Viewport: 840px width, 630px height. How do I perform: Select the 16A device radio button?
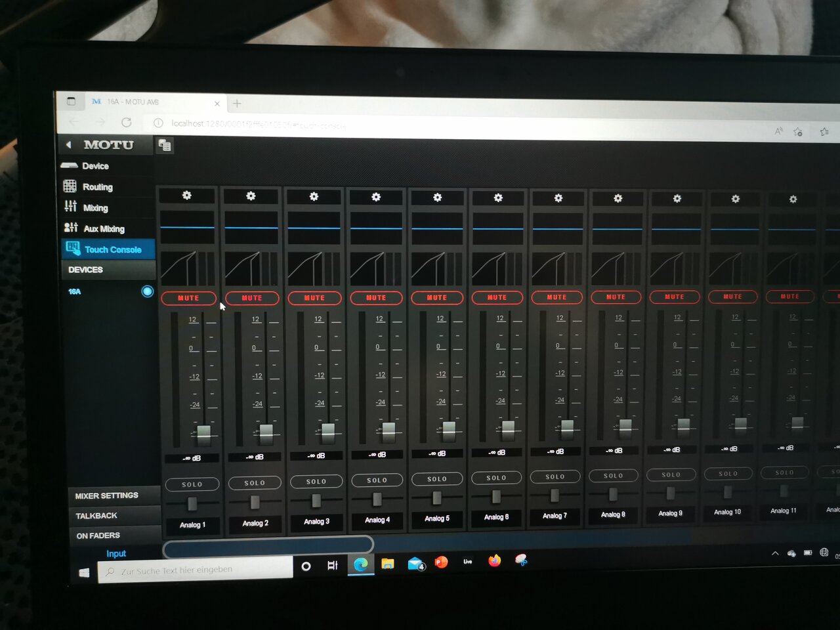point(148,291)
